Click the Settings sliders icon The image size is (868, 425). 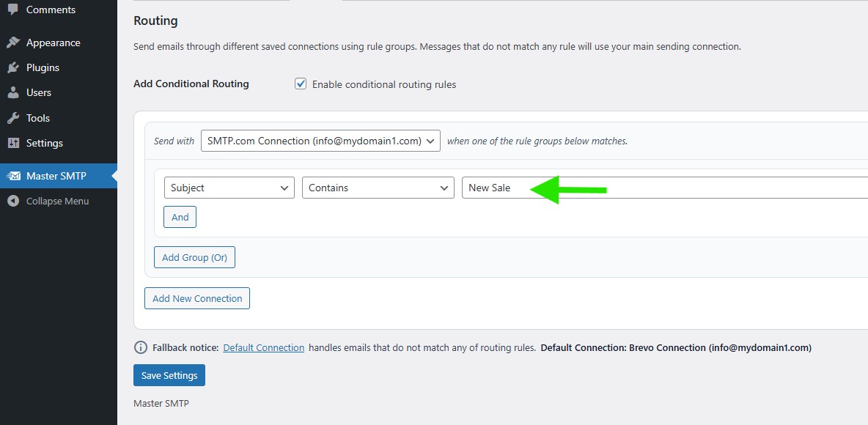13,143
